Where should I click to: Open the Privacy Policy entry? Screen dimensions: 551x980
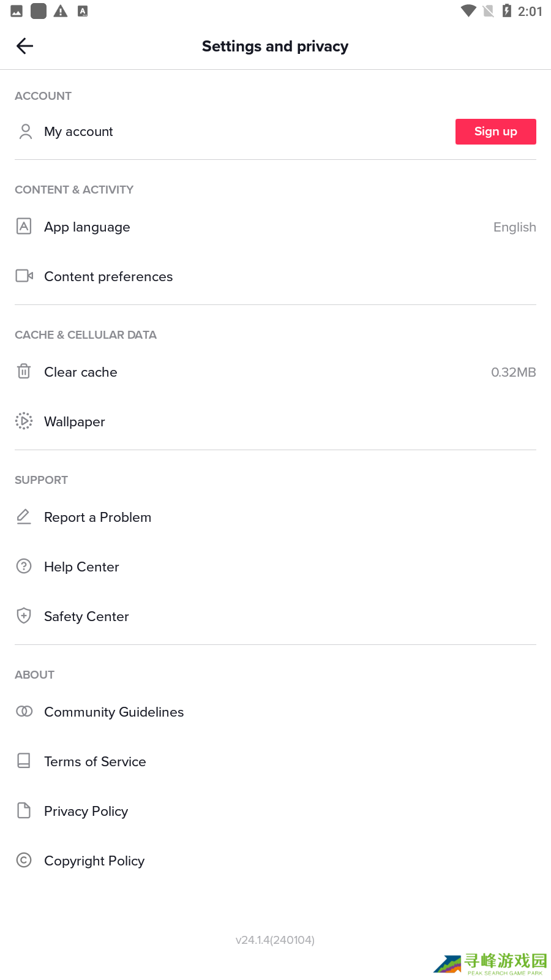[86, 811]
